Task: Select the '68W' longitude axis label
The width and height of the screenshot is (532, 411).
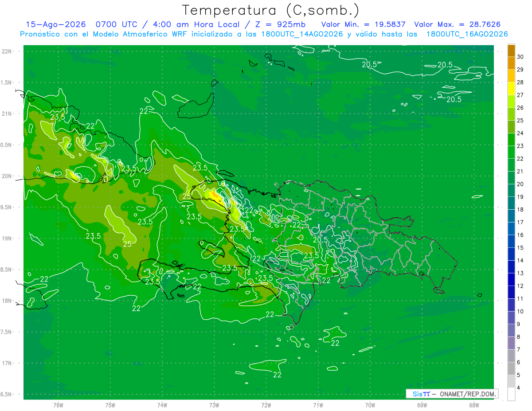Action: point(474,405)
